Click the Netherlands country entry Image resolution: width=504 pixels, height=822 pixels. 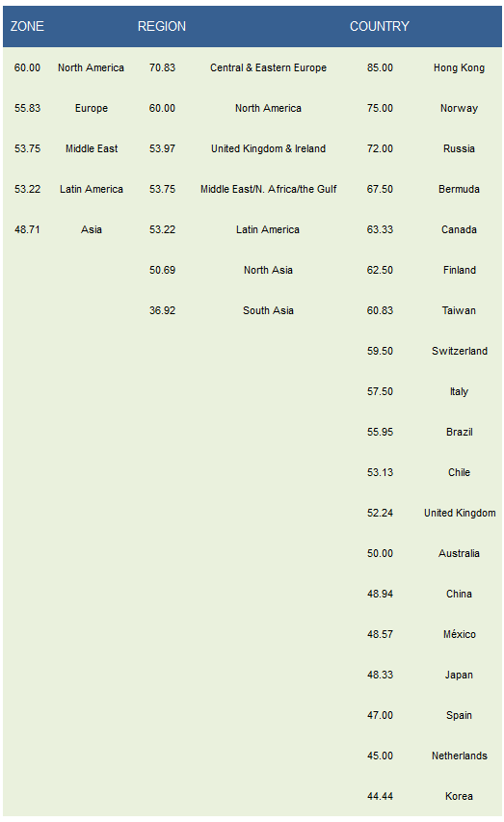[460, 756]
